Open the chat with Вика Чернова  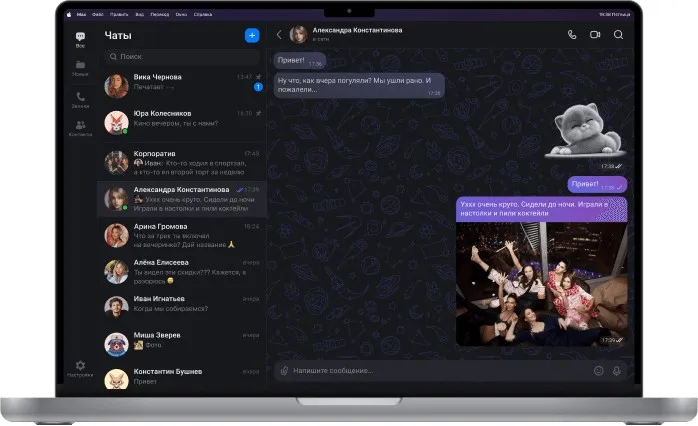click(182, 85)
